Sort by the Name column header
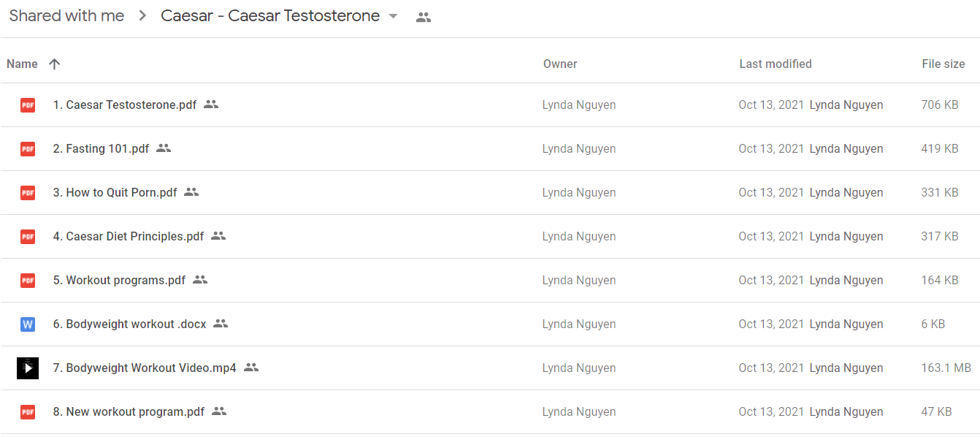980x437 pixels. 22,64
